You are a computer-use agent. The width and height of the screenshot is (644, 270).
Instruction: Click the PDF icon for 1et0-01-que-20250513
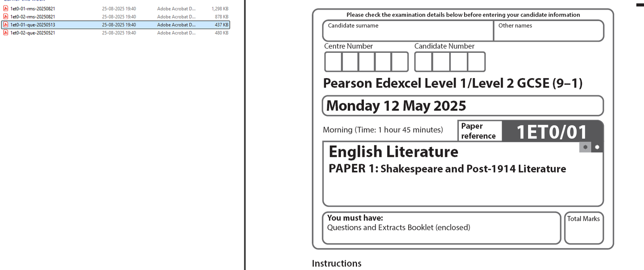[6, 25]
